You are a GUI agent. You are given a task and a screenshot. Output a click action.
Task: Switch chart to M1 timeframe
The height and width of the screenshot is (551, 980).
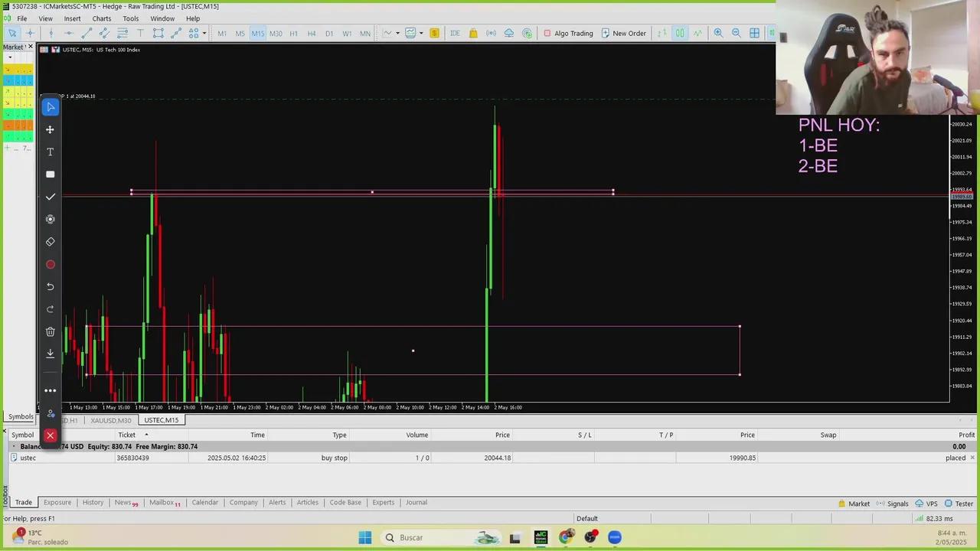point(222,33)
